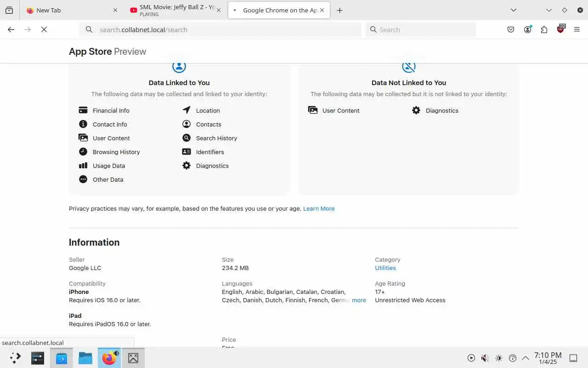
Task: Open a new browser tab
Action: (339, 10)
